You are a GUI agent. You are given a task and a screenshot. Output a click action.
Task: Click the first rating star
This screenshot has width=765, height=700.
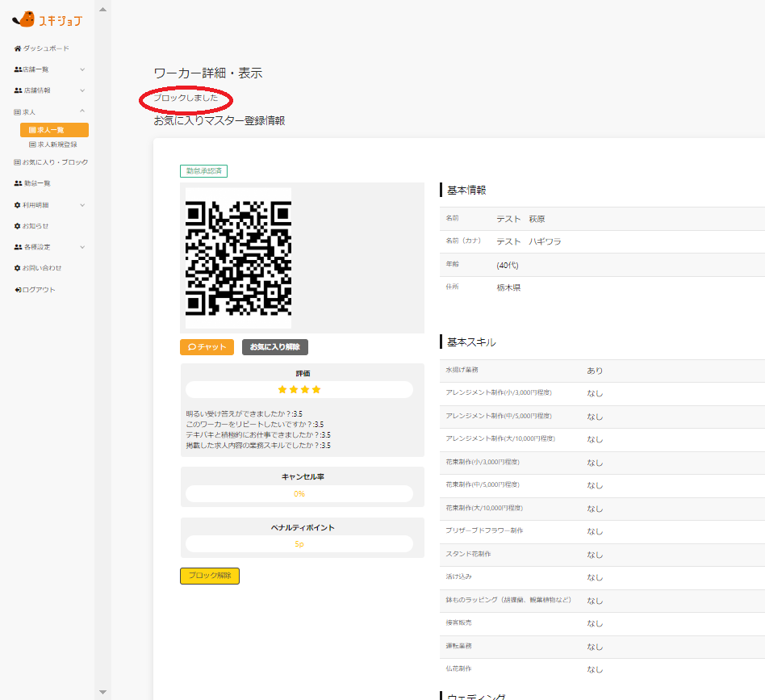pyautogui.click(x=282, y=389)
